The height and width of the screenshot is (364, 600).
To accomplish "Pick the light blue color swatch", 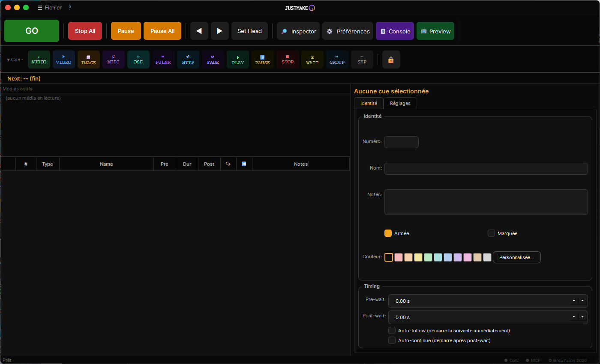I will (x=448, y=257).
